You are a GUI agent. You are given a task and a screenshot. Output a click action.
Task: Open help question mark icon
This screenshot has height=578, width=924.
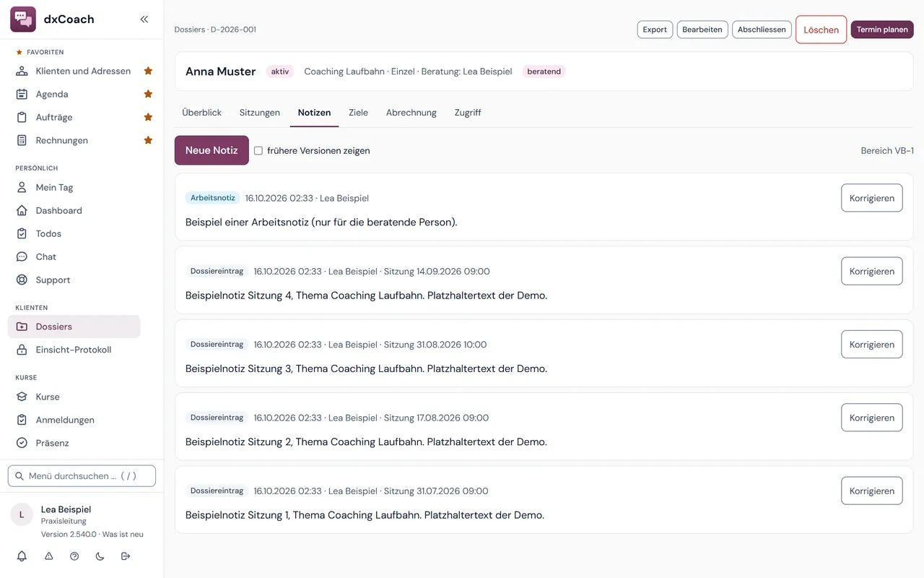click(74, 556)
